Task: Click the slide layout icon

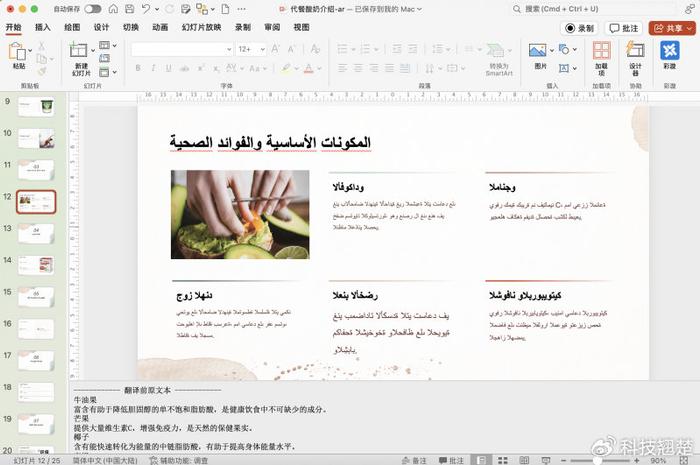Action: pos(104,45)
